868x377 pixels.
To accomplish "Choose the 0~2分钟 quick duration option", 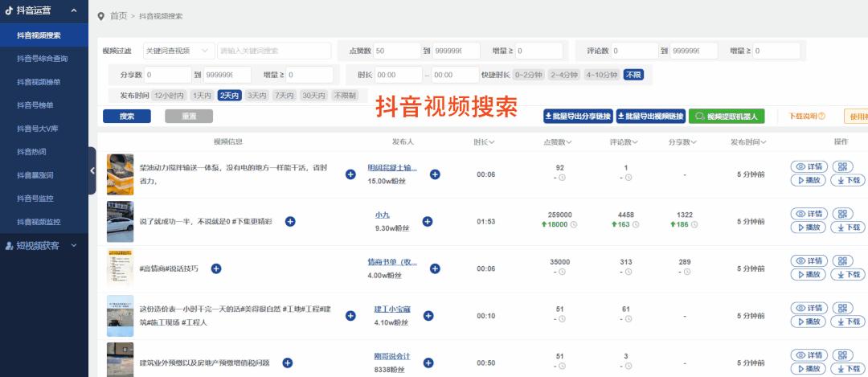I will (x=529, y=75).
